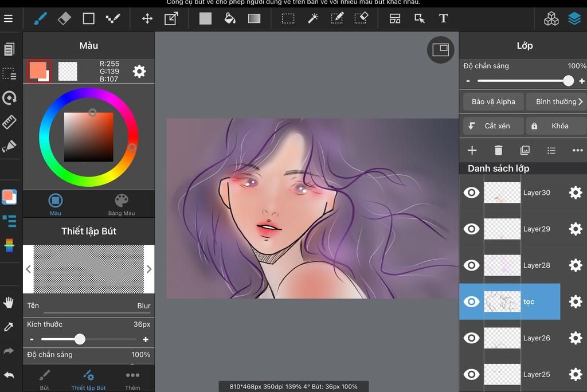Screen dimensions: 587x392
Task: Toggle Bảo vệ Alpha
Action: point(493,102)
